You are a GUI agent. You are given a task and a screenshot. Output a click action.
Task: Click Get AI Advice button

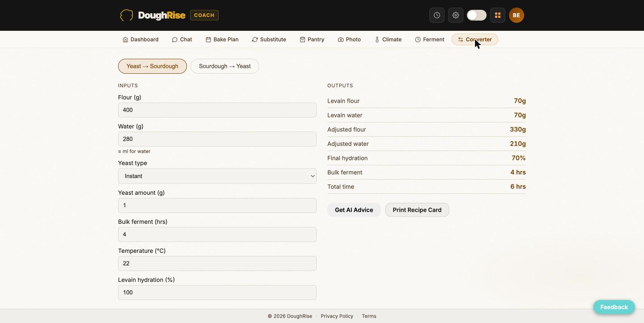[x=354, y=210]
